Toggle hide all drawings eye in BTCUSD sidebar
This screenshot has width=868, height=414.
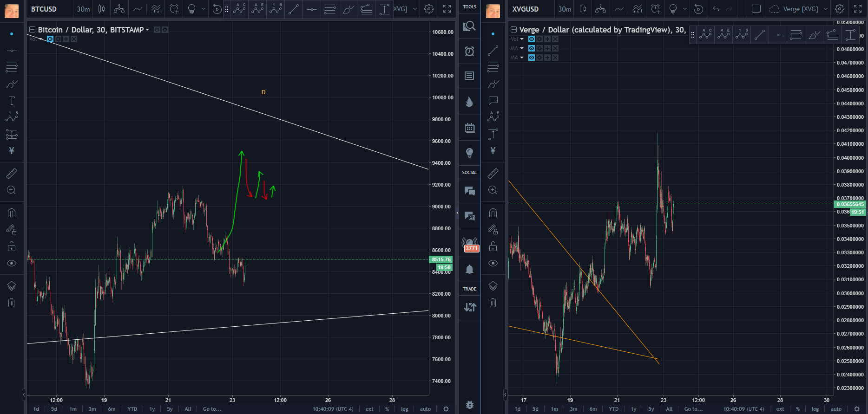12,263
